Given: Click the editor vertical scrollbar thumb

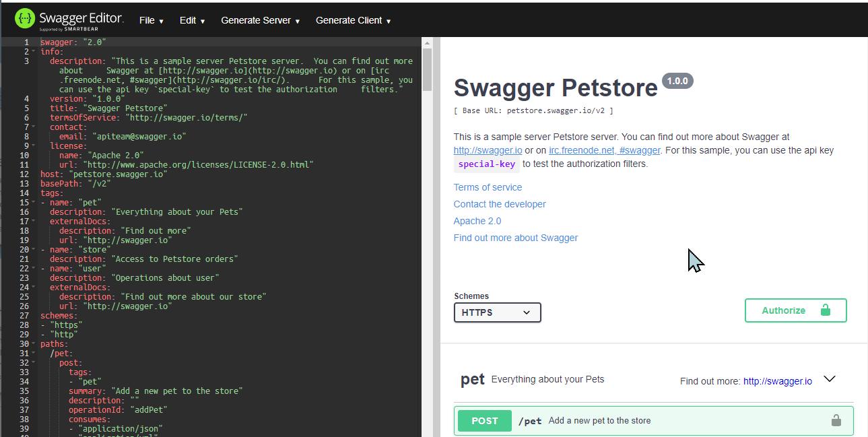Looking at the screenshot, I should (x=427, y=67).
